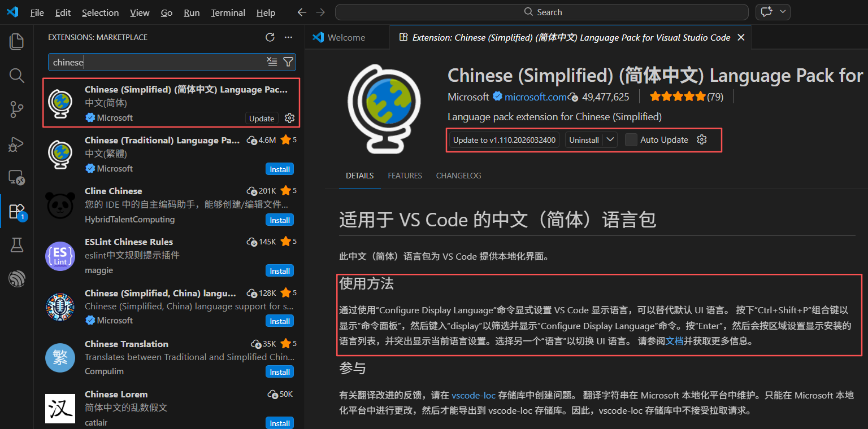Open the View menu
The image size is (868, 429).
coord(140,12)
